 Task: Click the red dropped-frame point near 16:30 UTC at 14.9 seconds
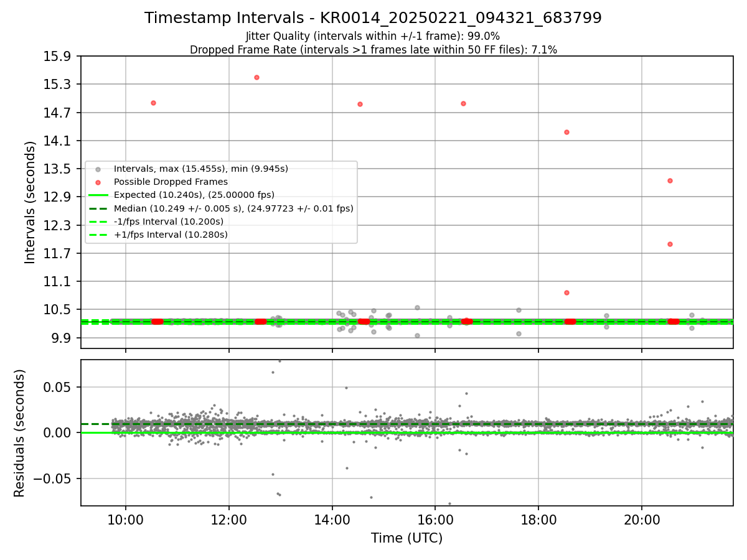tap(463, 103)
